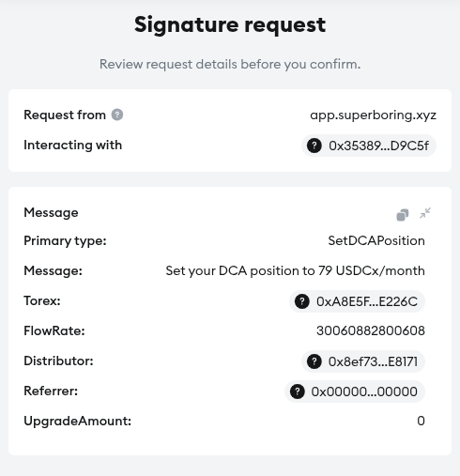Open Distributor address 0x8ef73...E8171
The width and height of the screenshot is (460, 476).
click(x=363, y=361)
